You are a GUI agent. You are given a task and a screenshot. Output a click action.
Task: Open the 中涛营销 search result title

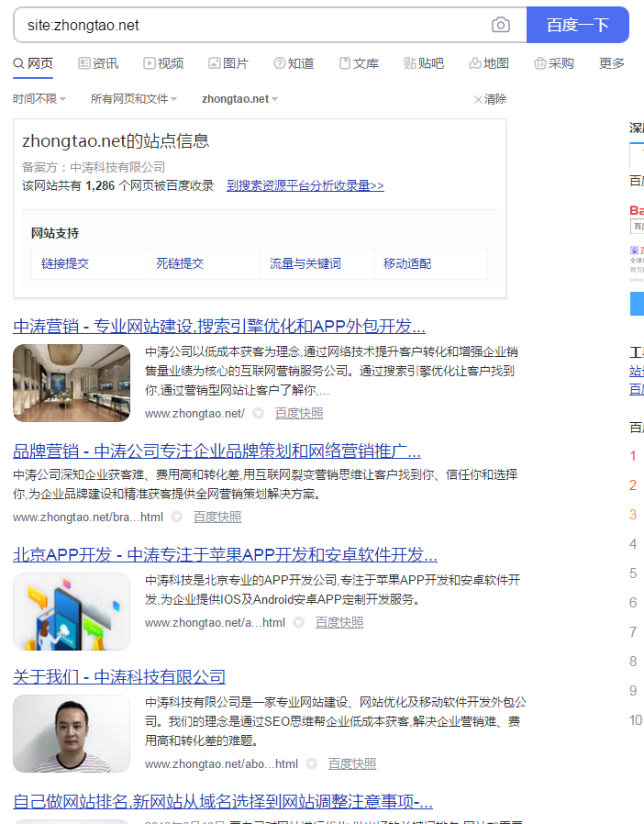pyautogui.click(x=219, y=327)
